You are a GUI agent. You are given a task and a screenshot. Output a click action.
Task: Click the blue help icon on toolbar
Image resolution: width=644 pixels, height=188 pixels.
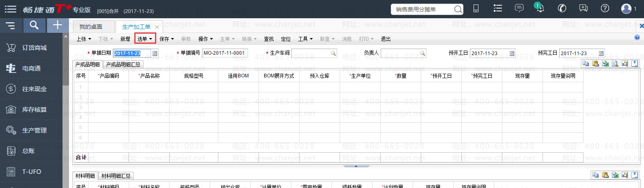637,38
